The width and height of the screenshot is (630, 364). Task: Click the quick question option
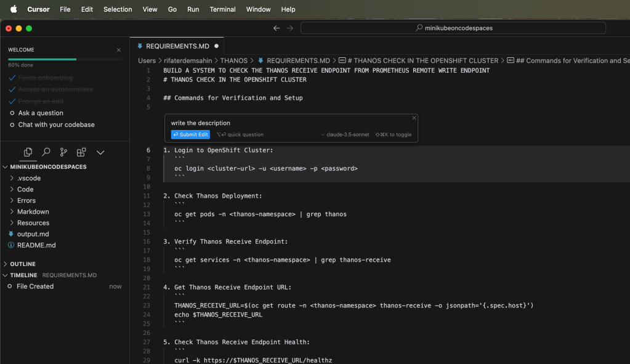tap(240, 135)
